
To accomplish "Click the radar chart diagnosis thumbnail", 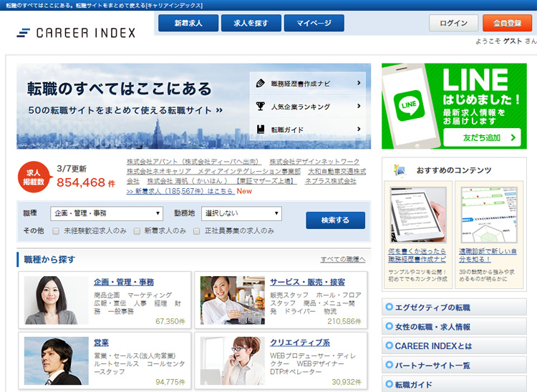I will click(489, 215).
